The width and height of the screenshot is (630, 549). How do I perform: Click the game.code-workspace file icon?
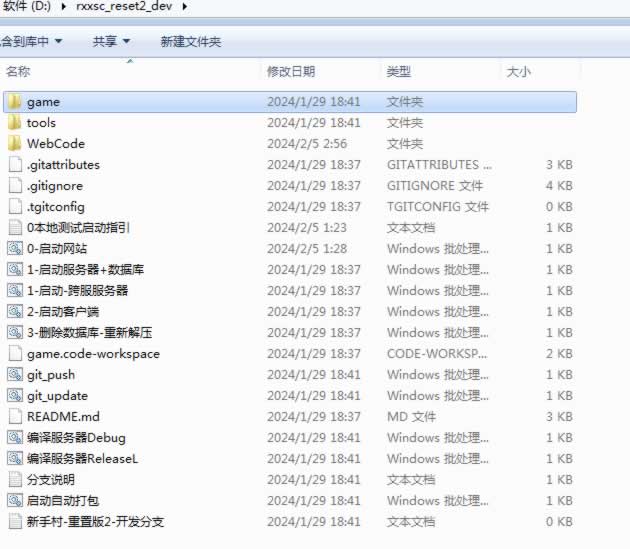15,353
